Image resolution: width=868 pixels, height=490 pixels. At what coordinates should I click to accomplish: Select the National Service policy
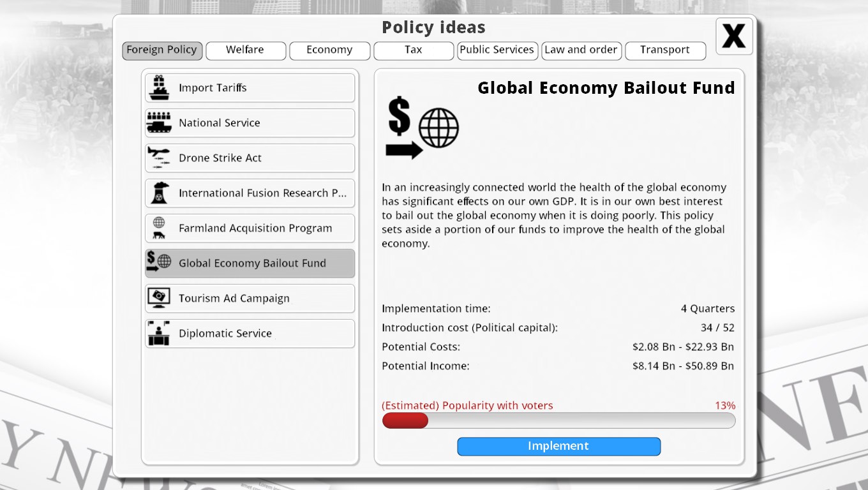pos(250,123)
